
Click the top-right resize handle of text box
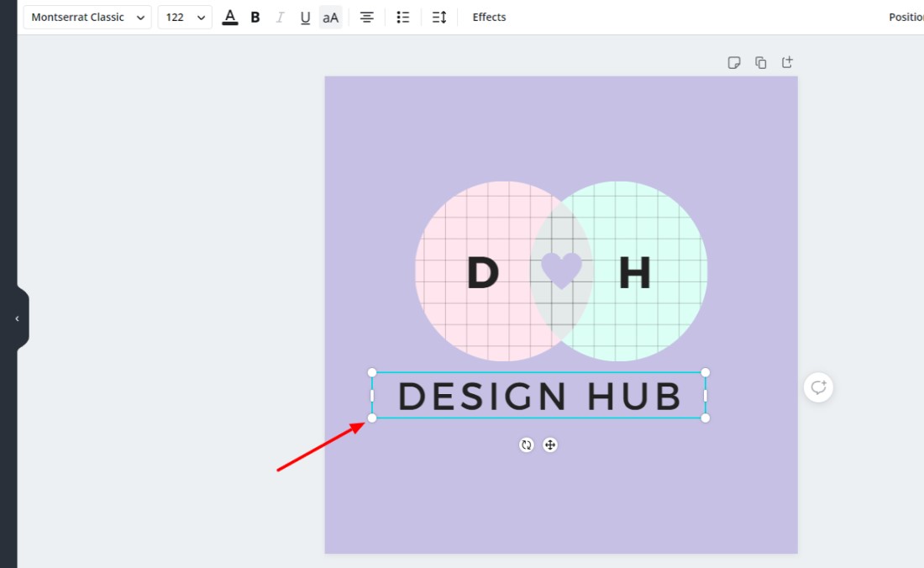706,372
